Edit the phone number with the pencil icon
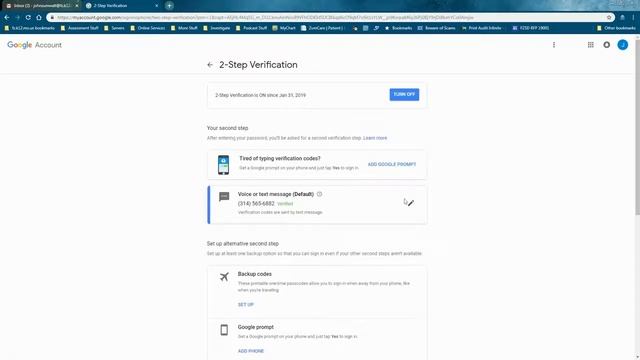640x360 pixels. [x=411, y=203]
